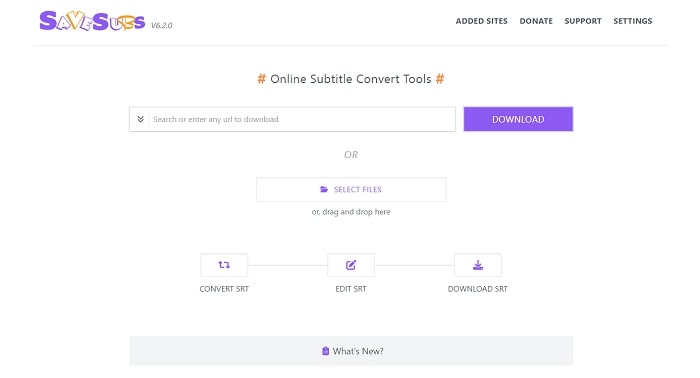
Task: Click the orange hash after the heading
Action: tap(440, 79)
